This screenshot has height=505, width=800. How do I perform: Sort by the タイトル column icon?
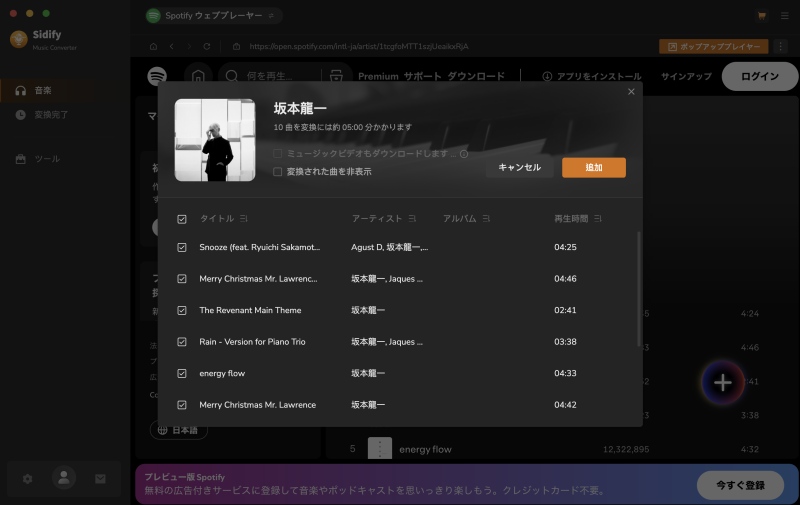pos(244,218)
